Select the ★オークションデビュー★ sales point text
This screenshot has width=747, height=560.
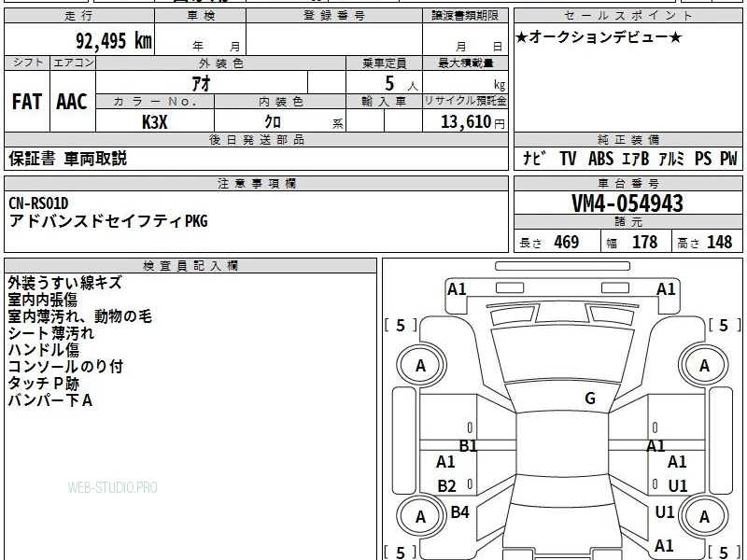click(x=599, y=37)
